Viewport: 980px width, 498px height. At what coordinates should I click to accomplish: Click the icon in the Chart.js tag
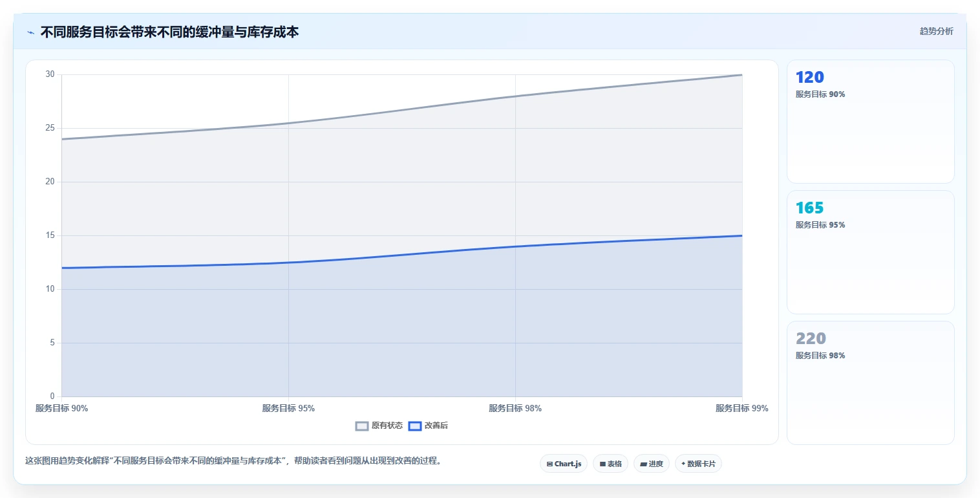click(x=549, y=464)
